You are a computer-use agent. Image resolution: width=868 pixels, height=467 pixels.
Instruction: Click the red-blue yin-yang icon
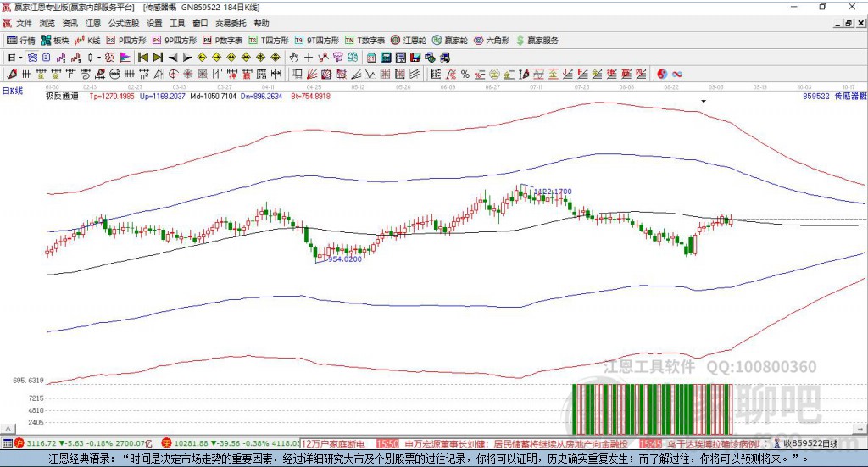click(x=662, y=74)
